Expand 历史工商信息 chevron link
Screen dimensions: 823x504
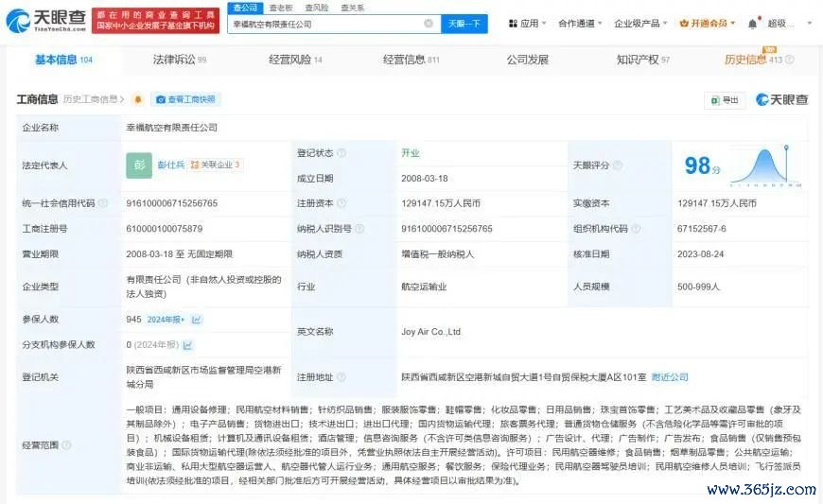click(x=94, y=99)
